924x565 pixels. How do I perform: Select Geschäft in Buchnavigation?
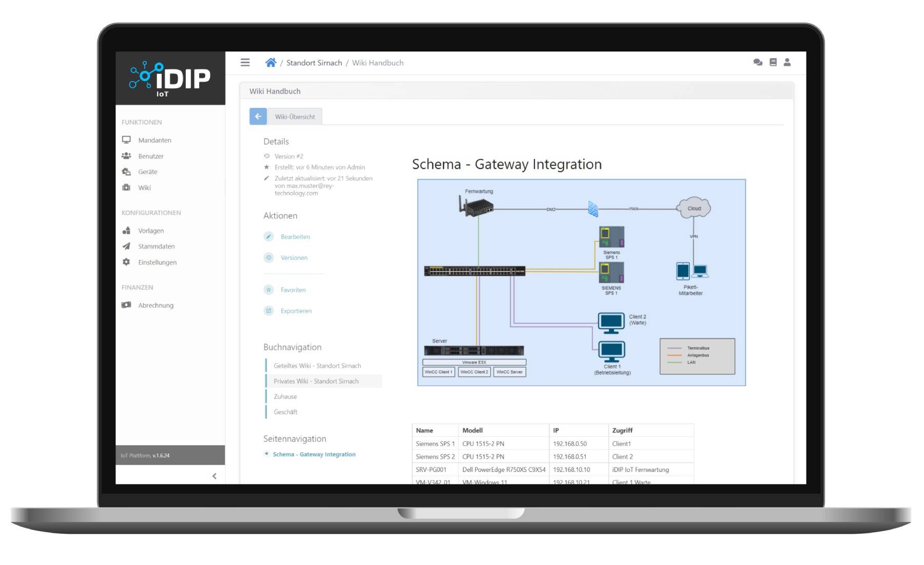[285, 412]
